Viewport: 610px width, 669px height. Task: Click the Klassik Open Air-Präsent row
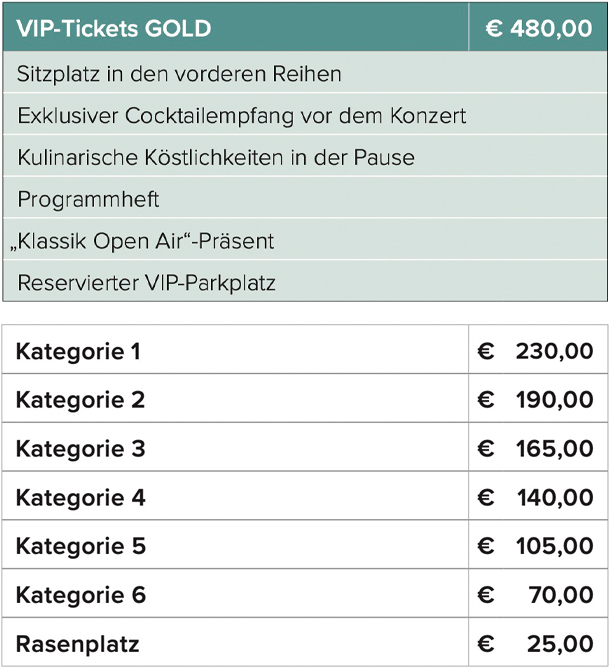[x=305, y=240]
